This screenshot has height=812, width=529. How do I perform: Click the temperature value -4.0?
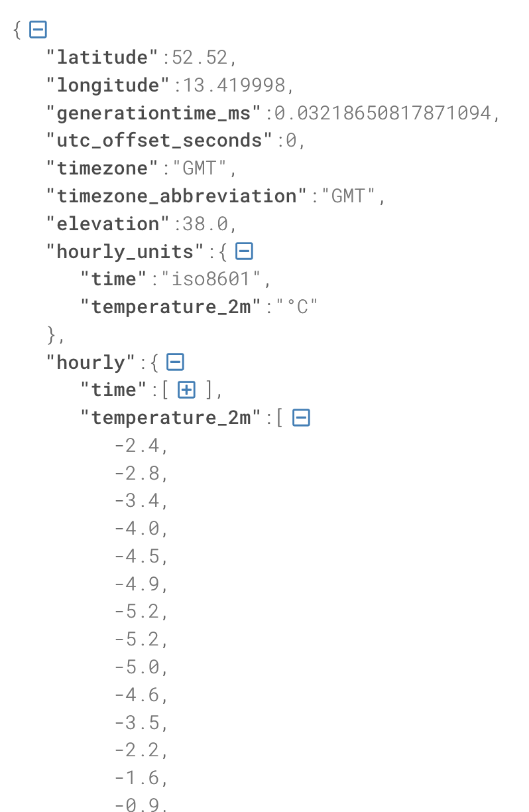click(x=137, y=529)
